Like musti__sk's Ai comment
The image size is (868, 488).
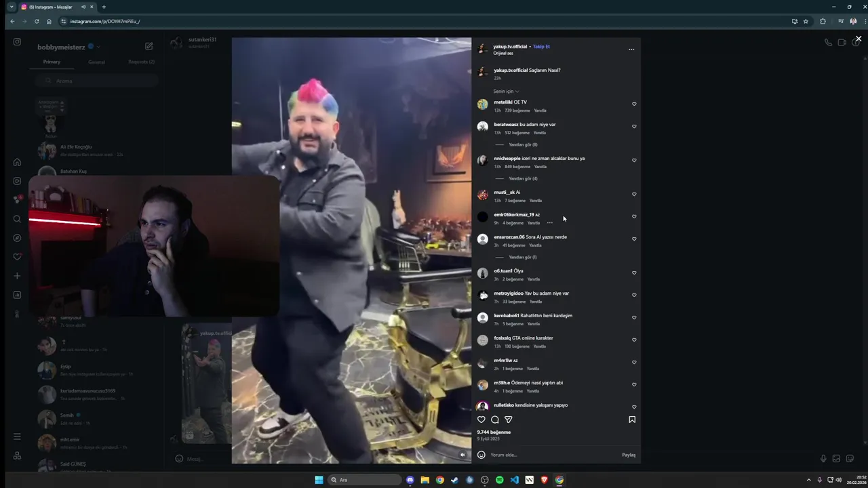coord(634,194)
